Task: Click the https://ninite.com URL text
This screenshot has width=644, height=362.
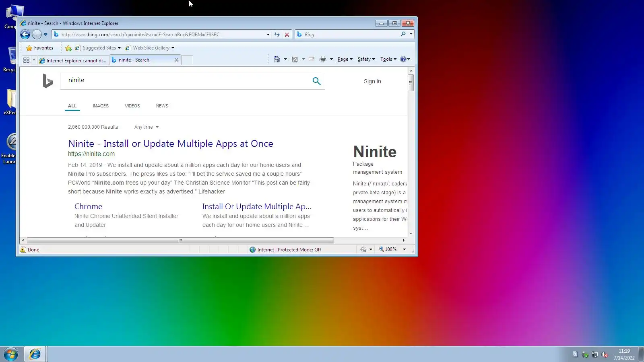Action: coord(91,154)
